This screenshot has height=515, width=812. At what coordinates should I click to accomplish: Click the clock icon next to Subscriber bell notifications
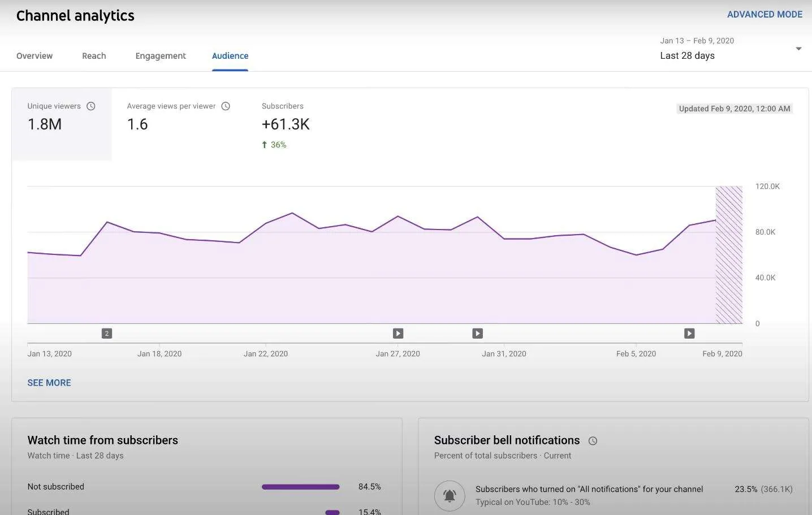coord(593,441)
